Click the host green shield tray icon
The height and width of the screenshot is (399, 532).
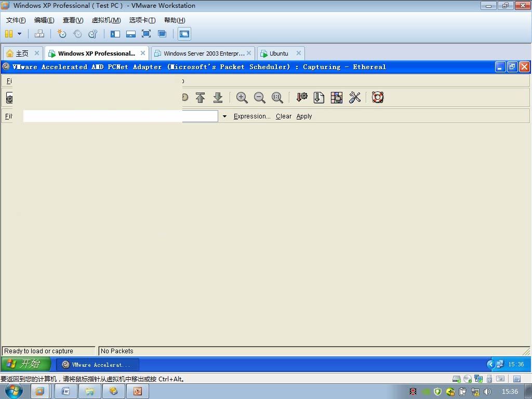click(x=437, y=392)
